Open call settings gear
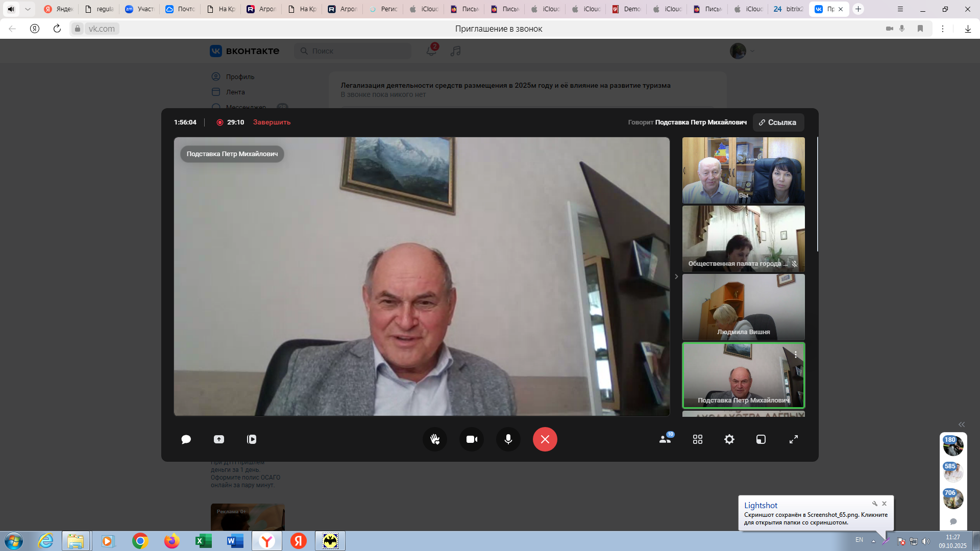This screenshot has width=980, height=551. (x=729, y=439)
